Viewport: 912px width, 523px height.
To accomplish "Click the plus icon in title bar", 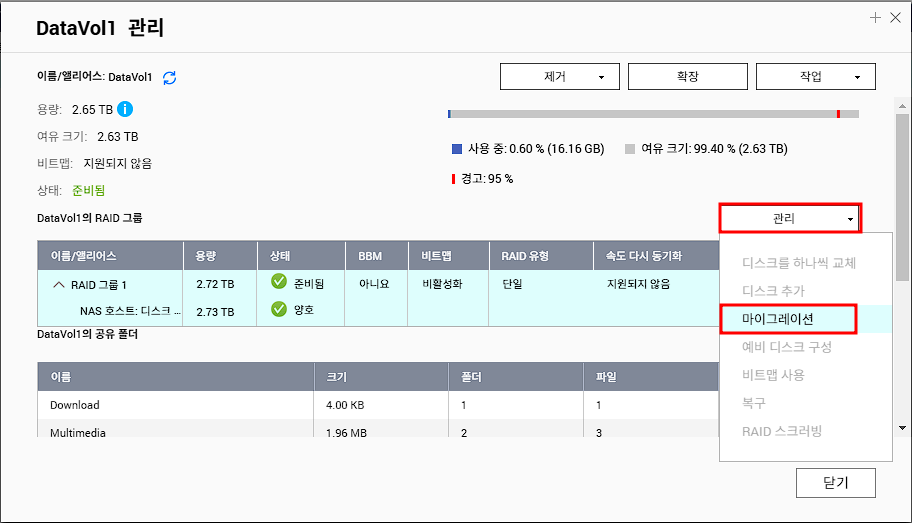I will 875,18.
